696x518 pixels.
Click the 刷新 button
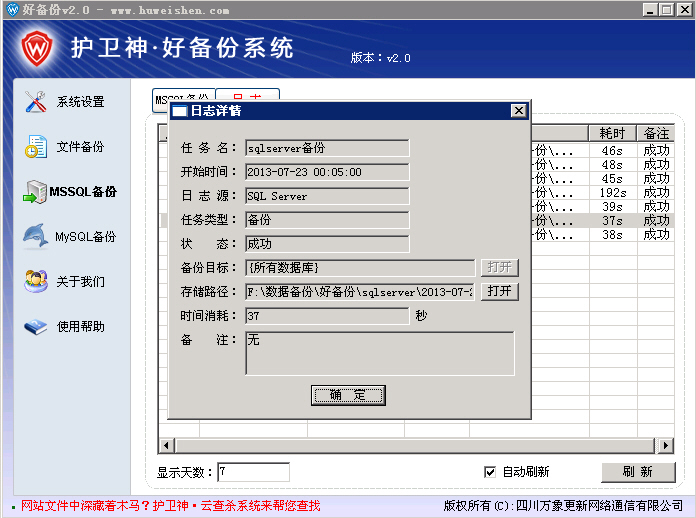click(x=638, y=472)
